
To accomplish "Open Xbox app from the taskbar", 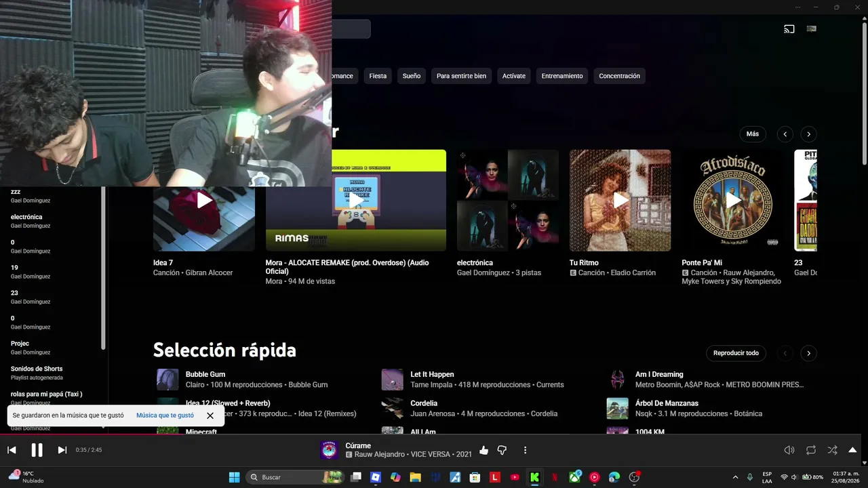I will click(x=575, y=477).
